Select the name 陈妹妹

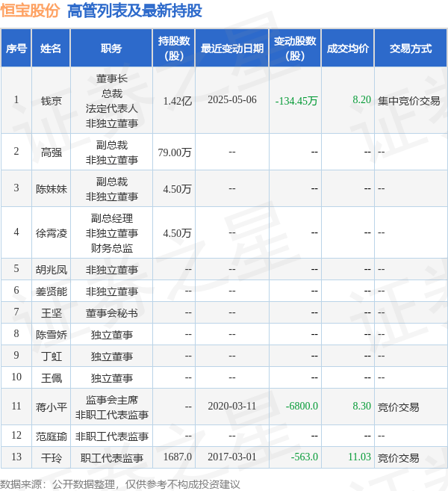pos(52,189)
